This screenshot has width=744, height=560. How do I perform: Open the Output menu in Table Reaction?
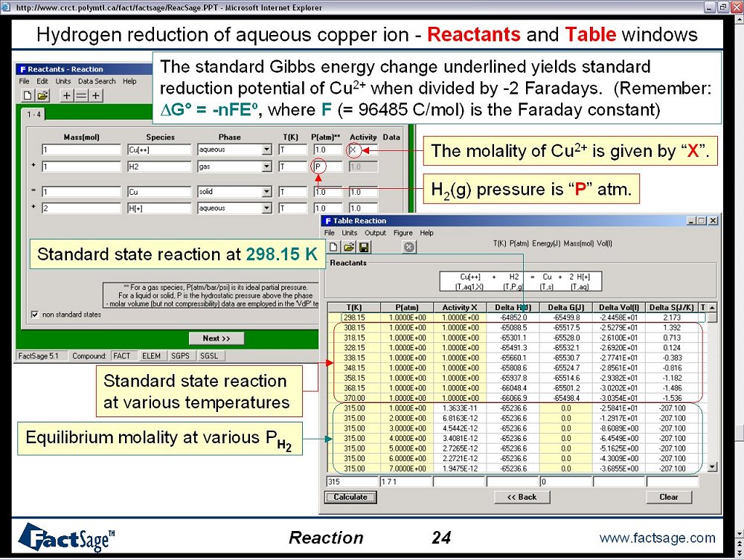[x=375, y=233]
